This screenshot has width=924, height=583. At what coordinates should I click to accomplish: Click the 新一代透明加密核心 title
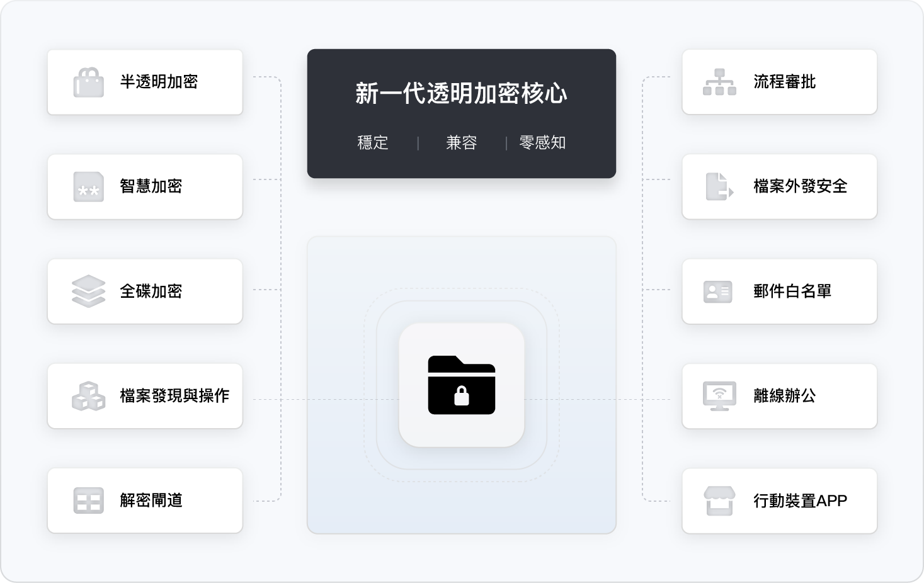[x=461, y=94]
